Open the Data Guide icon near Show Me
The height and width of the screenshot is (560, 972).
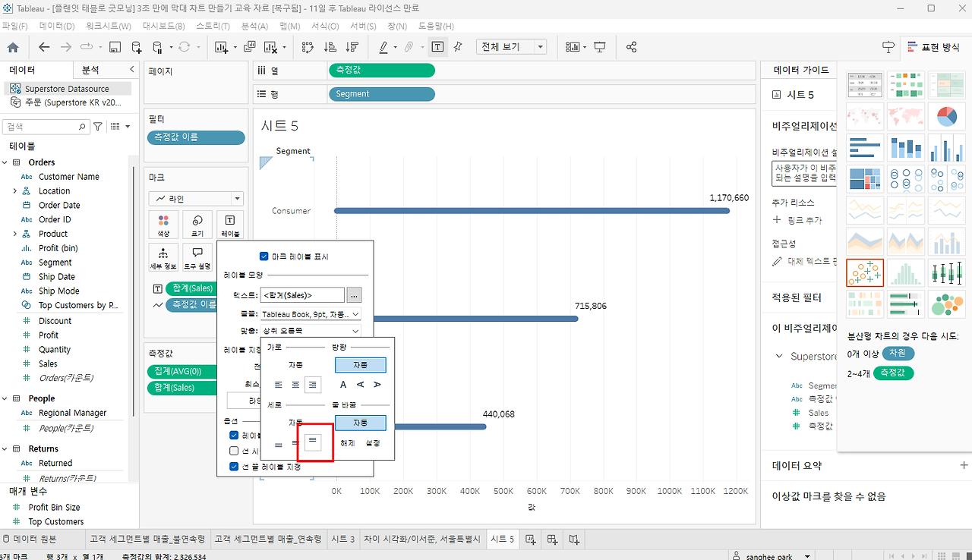(x=888, y=47)
